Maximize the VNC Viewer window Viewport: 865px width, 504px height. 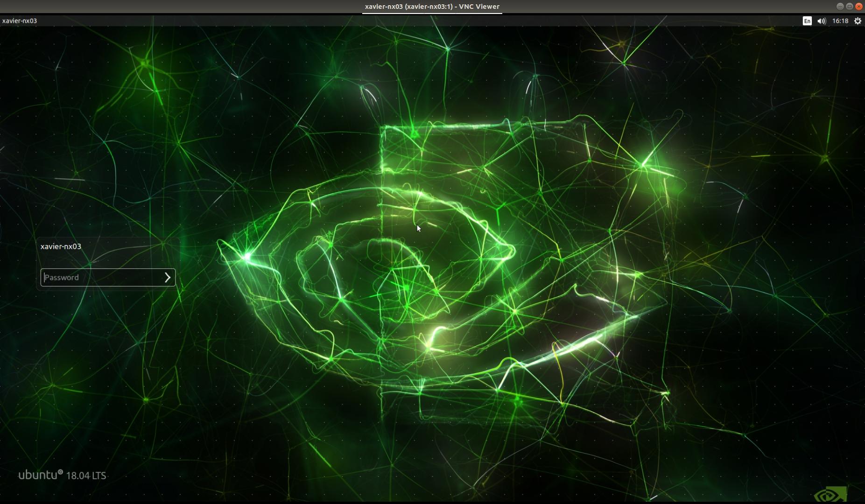pyautogui.click(x=849, y=6)
